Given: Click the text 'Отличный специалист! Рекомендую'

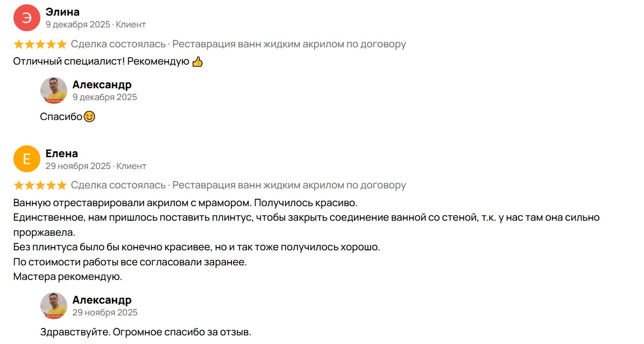Looking at the screenshot, I should coord(101,61).
